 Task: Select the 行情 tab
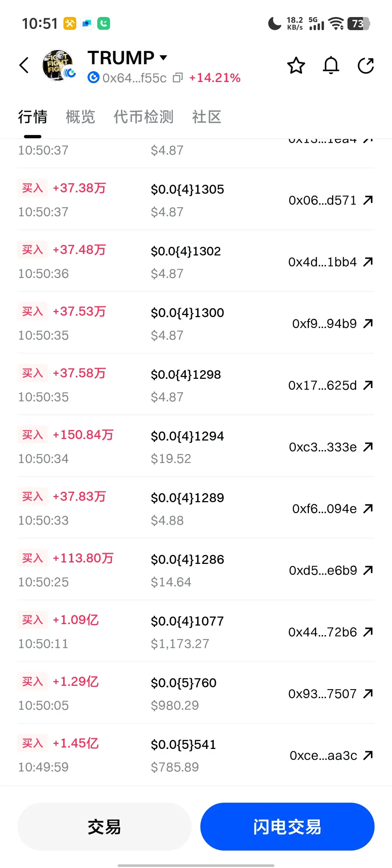click(x=33, y=117)
